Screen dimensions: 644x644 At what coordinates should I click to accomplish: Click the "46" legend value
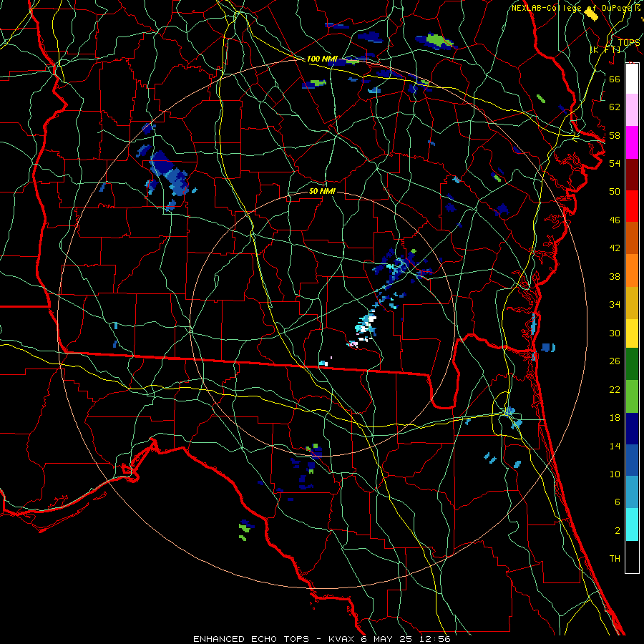tap(615, 220)
